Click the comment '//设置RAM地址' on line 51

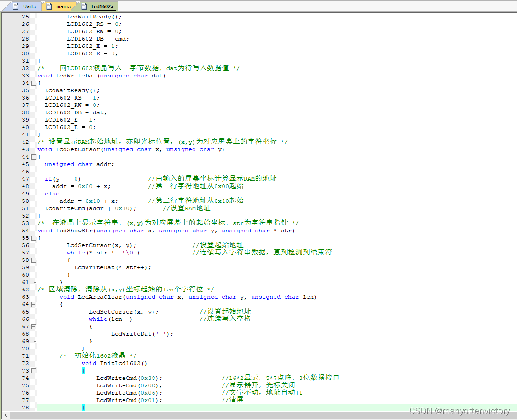pyautogui.click(x=186, y=208)
